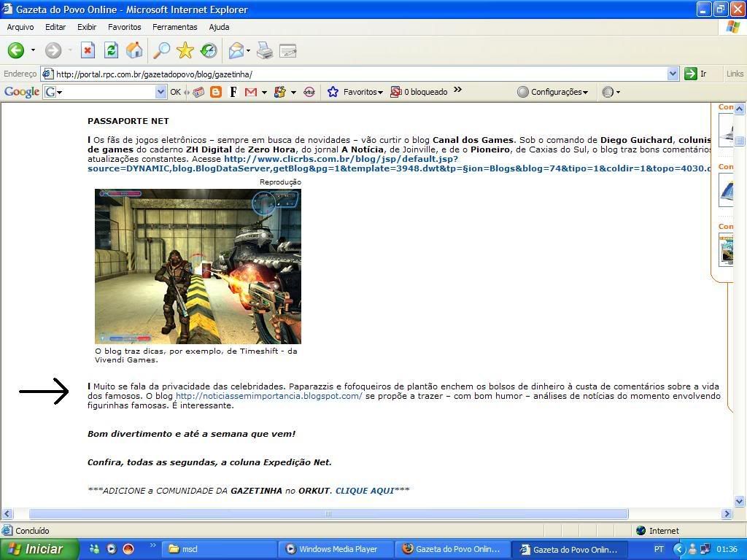This screenshot has height=560, width=747.
Task: Click the Edit page icon after printer
Action: click(287, 50)
